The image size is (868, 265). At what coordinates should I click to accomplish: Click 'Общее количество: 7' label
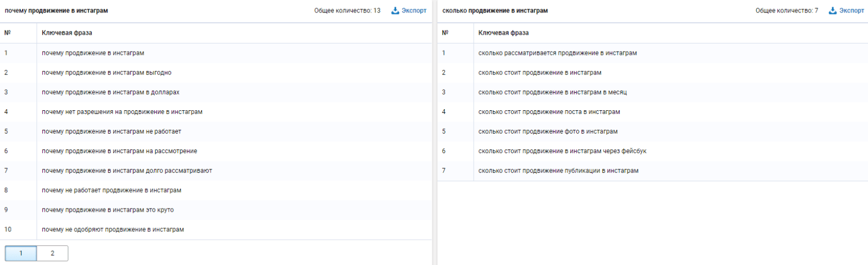point(787,10)
